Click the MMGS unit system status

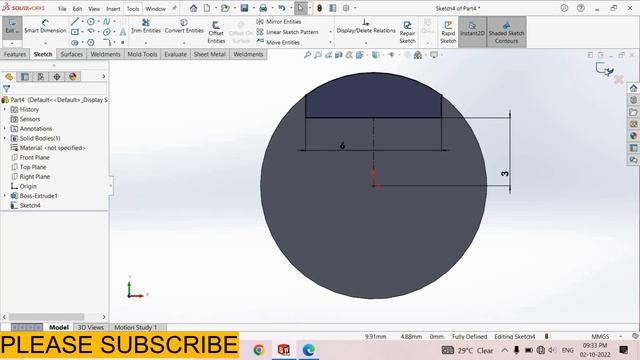click(600, 337)
